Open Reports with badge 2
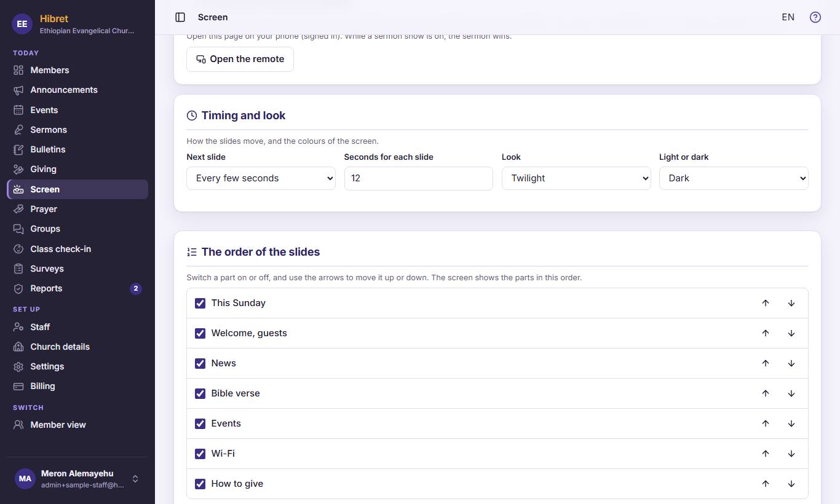This screenshot has height=504, width=840. point(77,288)
